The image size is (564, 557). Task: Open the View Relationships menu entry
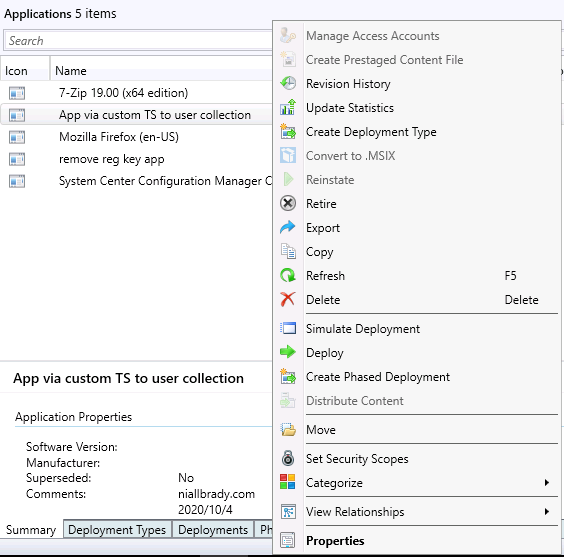coord(416,511)
